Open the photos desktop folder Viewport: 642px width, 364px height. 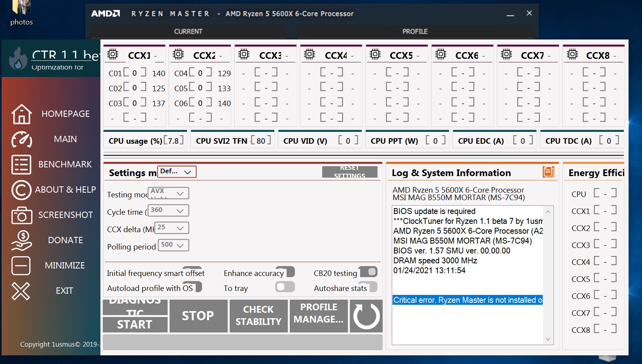[x=21, y=13]
